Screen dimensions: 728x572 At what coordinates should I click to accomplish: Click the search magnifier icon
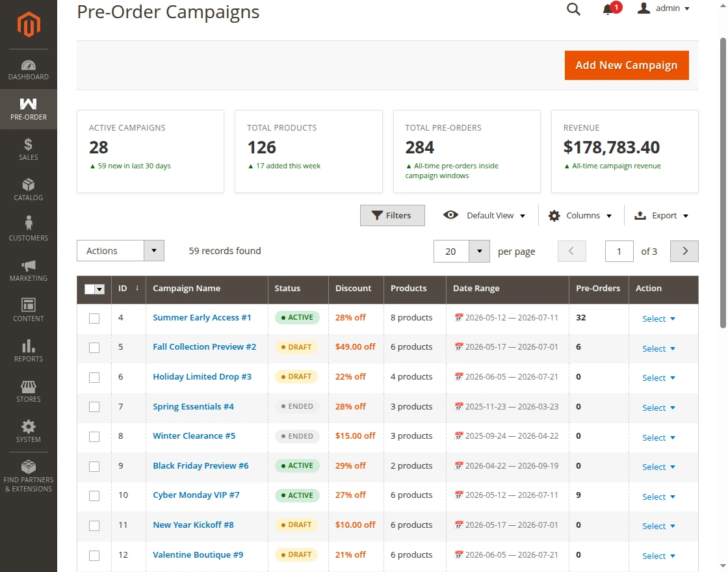point(573,9)
